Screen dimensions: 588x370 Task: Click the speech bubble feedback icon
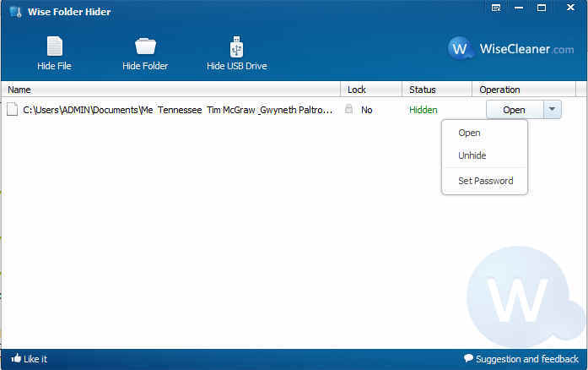[468, 358]
